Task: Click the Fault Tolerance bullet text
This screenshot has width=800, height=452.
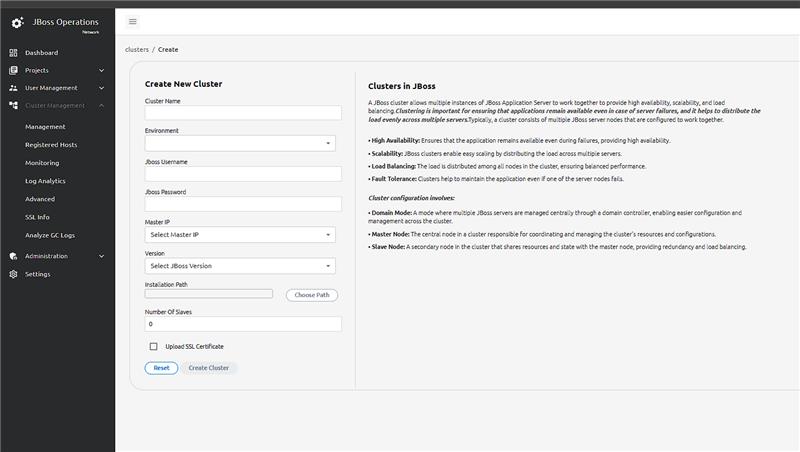Action: pos(496,179)
